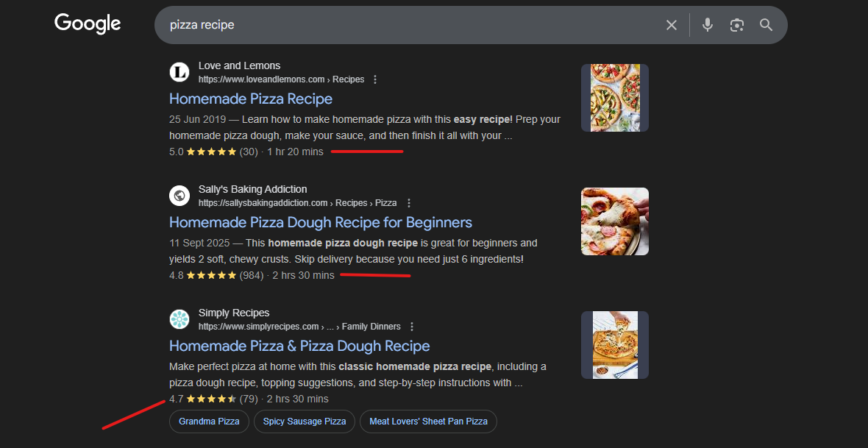Open the three-dot menu for Love and Lemons result
The width and height of the screenshot is (868, 448).
pos(375,79)
